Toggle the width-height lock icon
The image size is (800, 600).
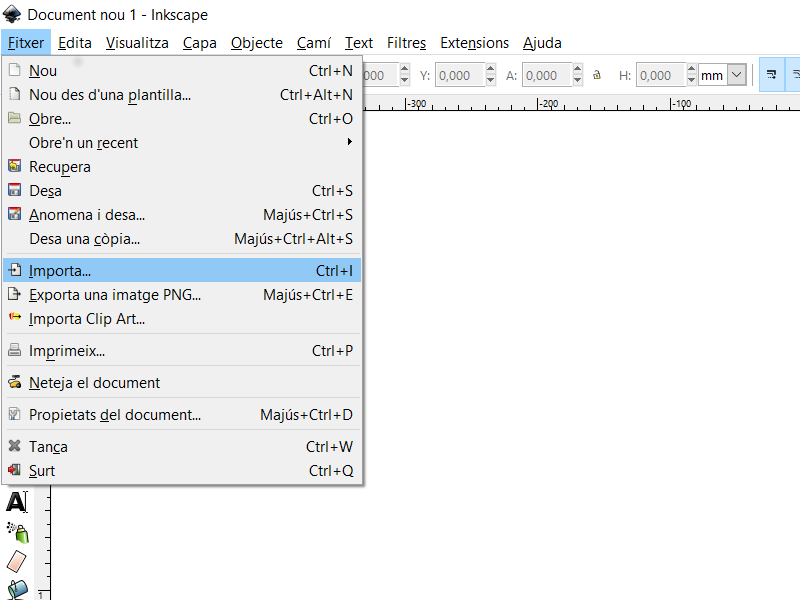click(x=597, y=76)
